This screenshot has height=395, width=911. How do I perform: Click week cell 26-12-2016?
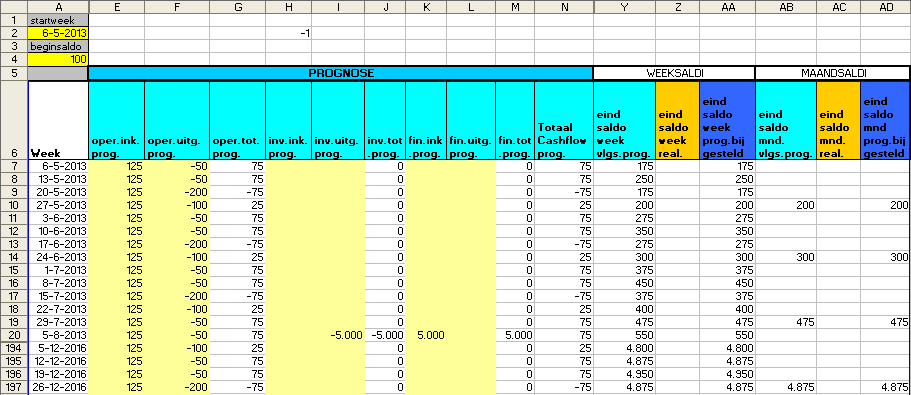click(x=58, y=387)
